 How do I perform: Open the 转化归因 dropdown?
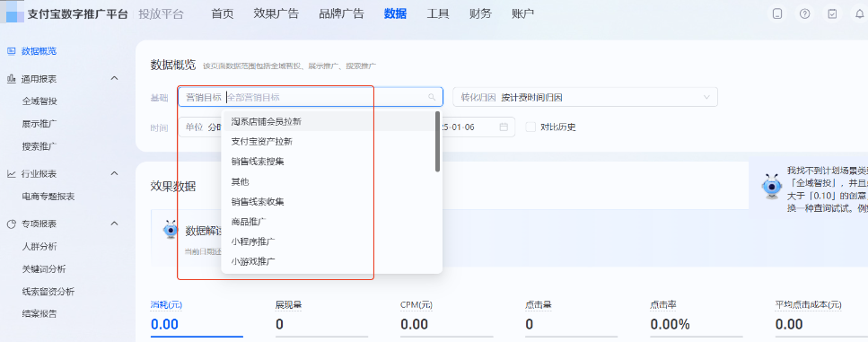(585, 97)
